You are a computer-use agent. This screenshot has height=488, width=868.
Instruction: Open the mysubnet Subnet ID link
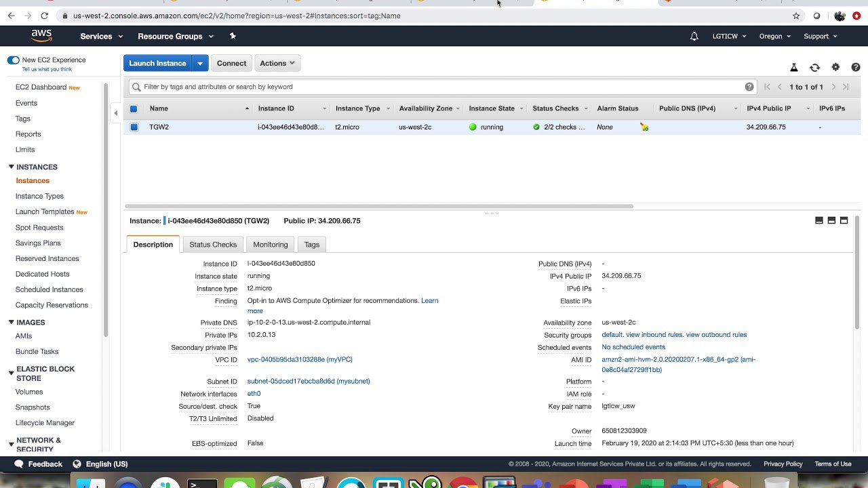(309, 381)
